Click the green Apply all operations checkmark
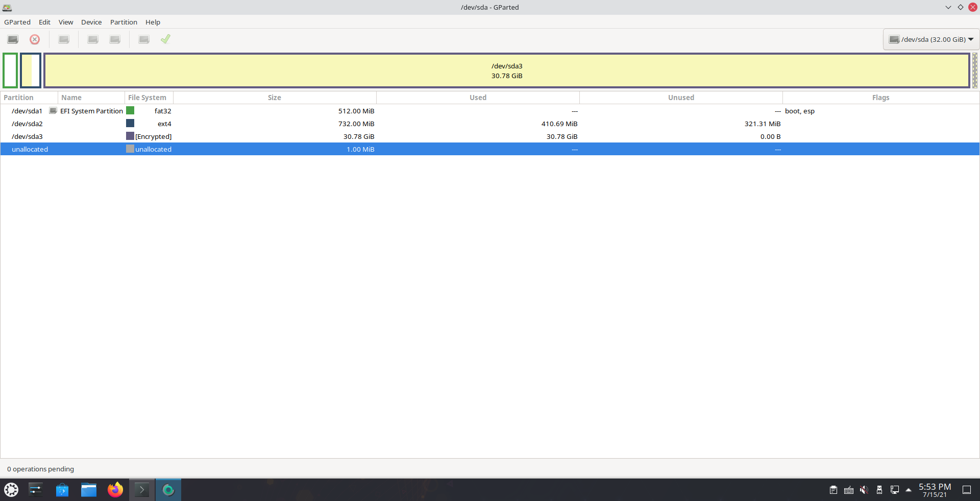The image size is (980, 501). click(165, 39)
